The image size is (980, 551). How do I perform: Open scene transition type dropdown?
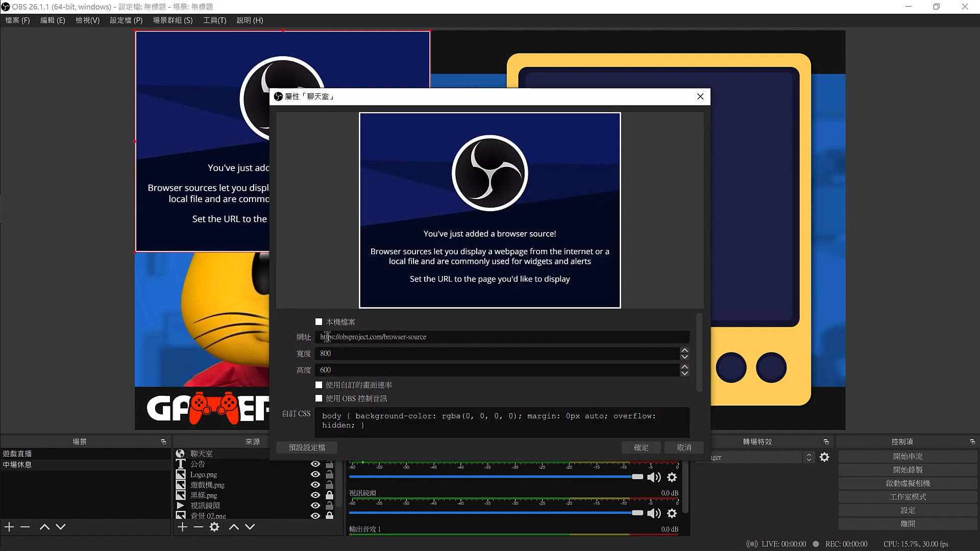(808, 457)
